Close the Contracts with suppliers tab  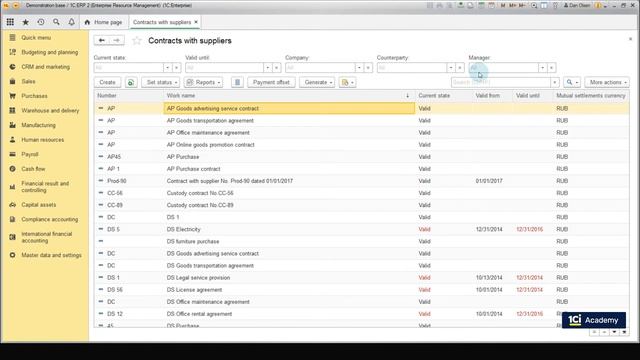point(196,22)
